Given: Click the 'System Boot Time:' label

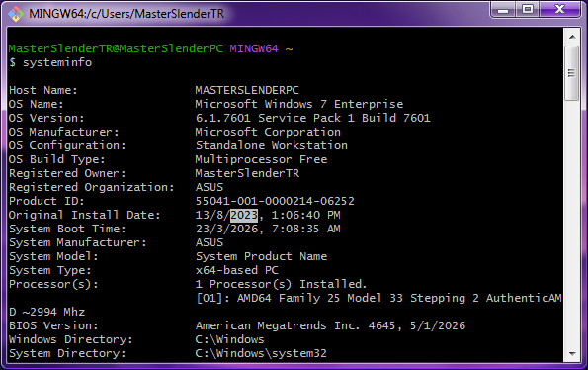Looking at the screenshot, I should click(x=67, y=229).
